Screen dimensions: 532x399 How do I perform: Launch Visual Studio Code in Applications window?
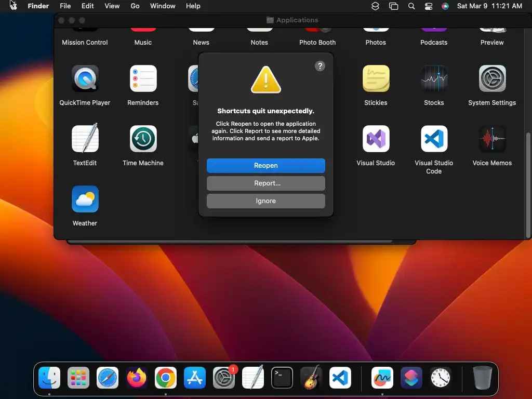434,139
